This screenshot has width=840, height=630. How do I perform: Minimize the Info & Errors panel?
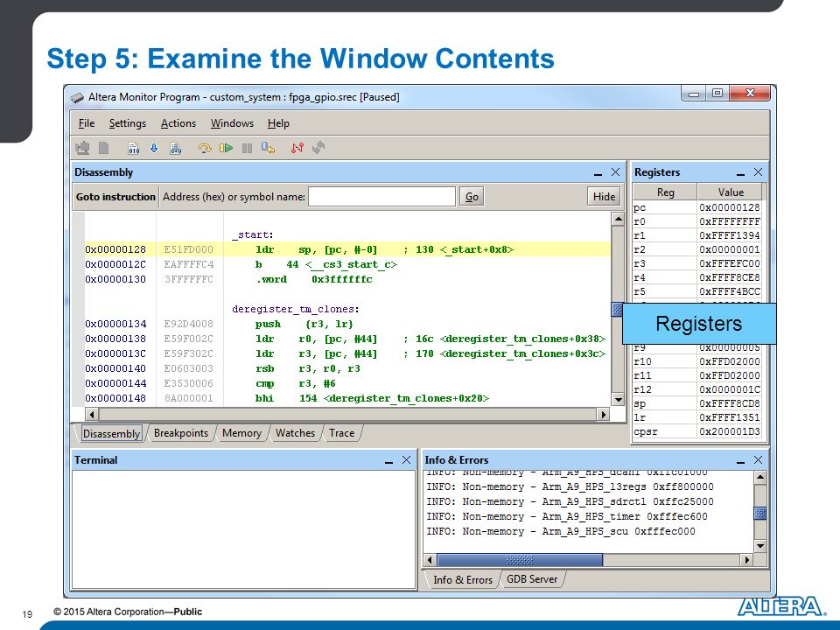click(740, 461)
